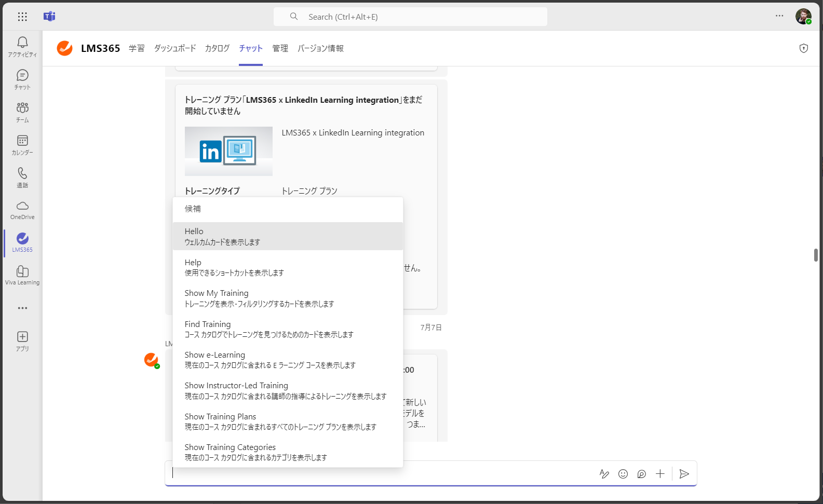Screen dimensions: 823x504
Task: Open settings and more ellipsis in title bar
Action: tap(779, 16)
